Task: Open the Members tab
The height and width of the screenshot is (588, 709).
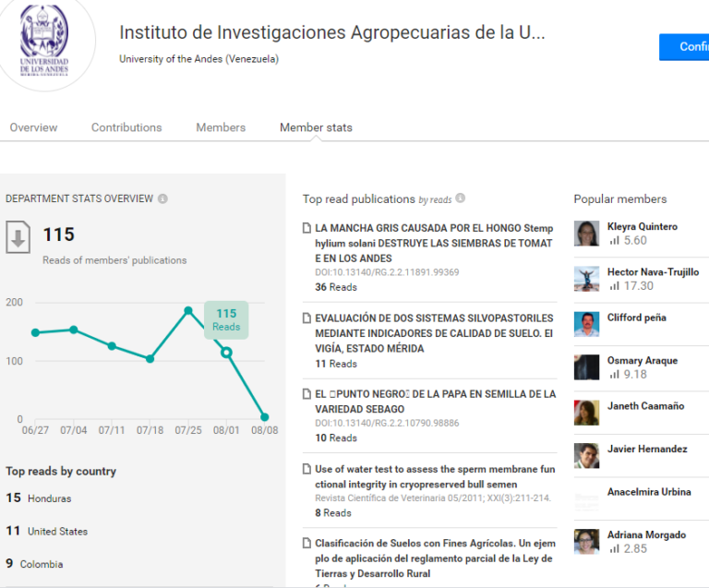Action: coord(221,127)
